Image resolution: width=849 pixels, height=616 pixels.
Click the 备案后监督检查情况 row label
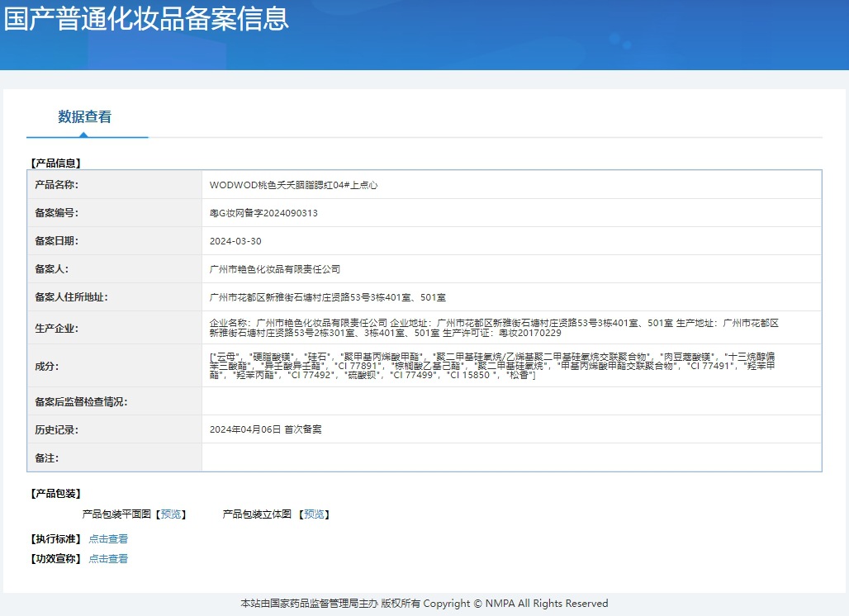click(x=81, y=401)
